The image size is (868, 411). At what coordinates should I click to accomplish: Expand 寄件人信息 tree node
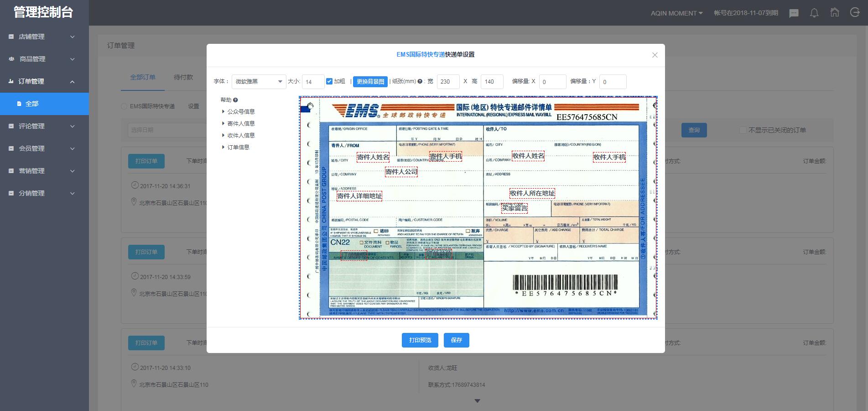223,123
